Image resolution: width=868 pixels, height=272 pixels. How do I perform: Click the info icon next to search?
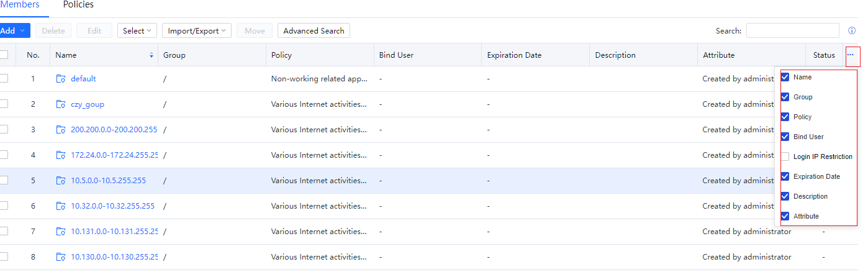[x=852, y=30]
